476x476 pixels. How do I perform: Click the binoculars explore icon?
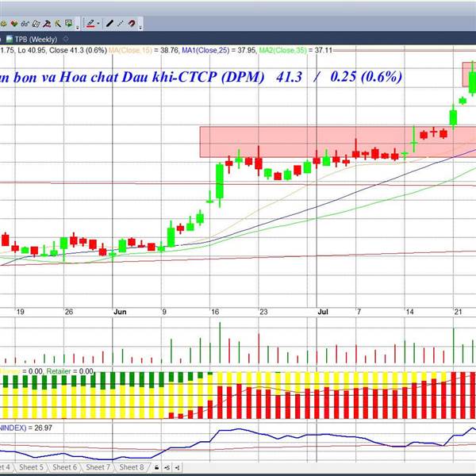25,24
